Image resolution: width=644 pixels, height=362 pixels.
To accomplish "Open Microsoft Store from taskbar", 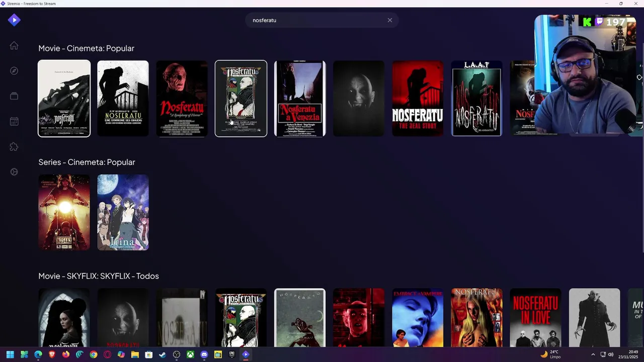I will pos(149,354).
